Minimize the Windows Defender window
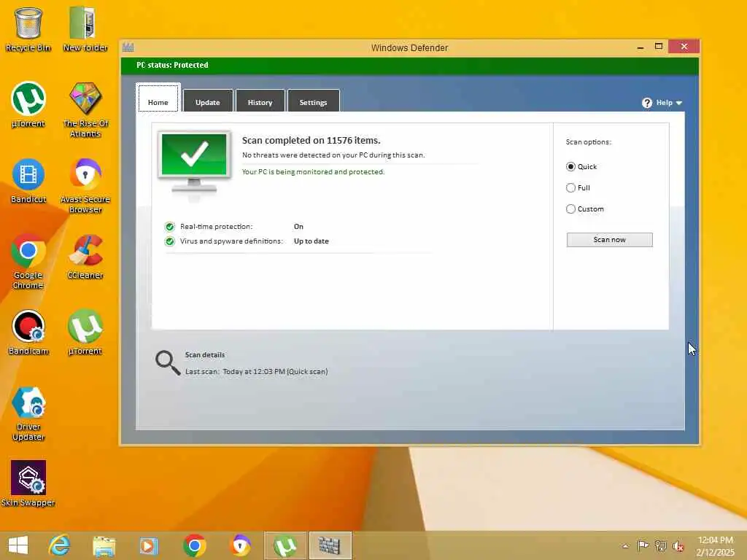Screen dimensions: 747x560 640,47
